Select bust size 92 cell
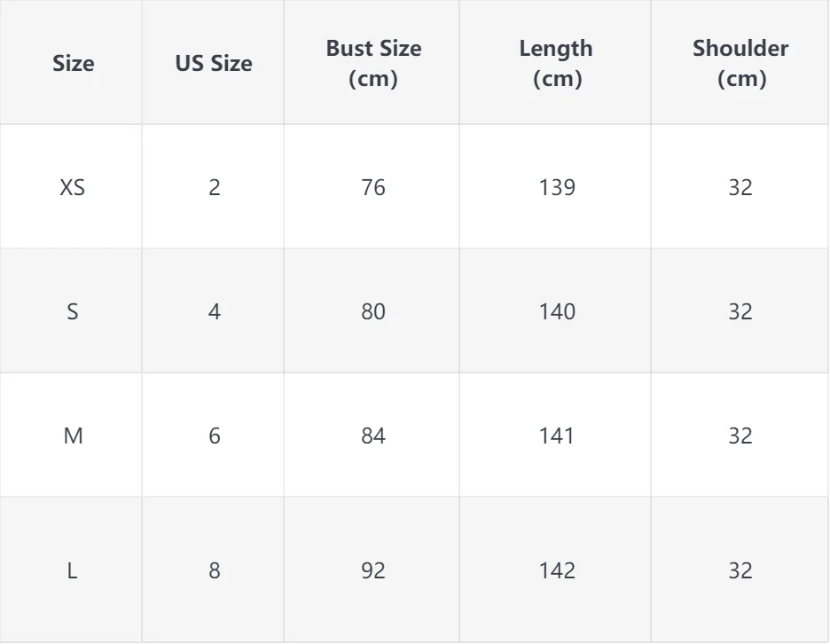830x644 pixels. [373, 570]
